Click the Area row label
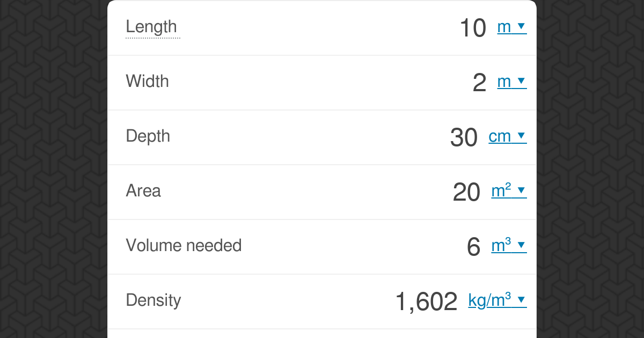644x338 pixels. pos(143,191)
